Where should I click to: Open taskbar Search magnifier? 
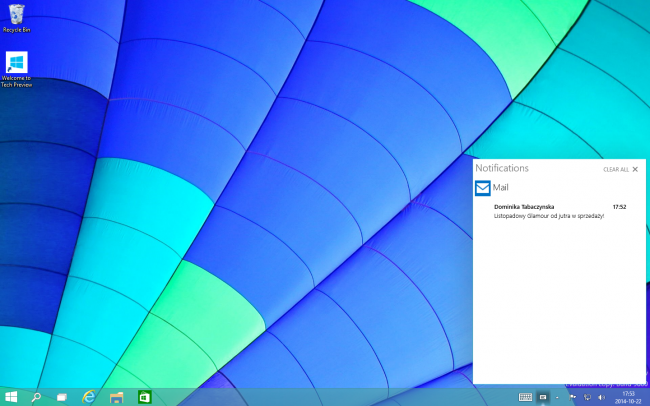(x=36, y=397)
